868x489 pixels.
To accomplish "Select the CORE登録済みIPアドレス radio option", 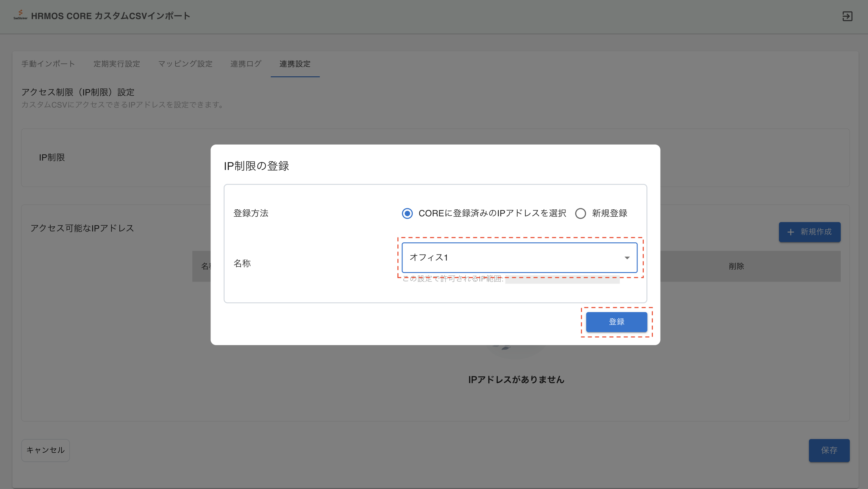I will (x=407, y=213).
